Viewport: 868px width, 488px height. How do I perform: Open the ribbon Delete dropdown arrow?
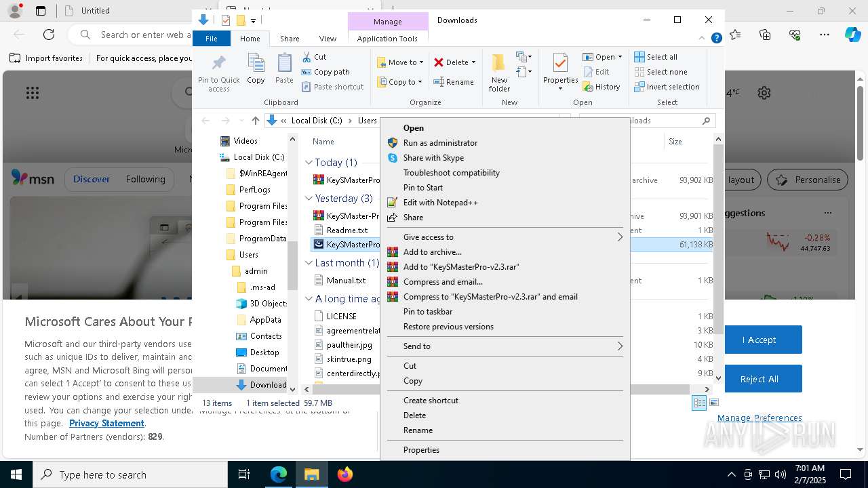tap(473, 62)
